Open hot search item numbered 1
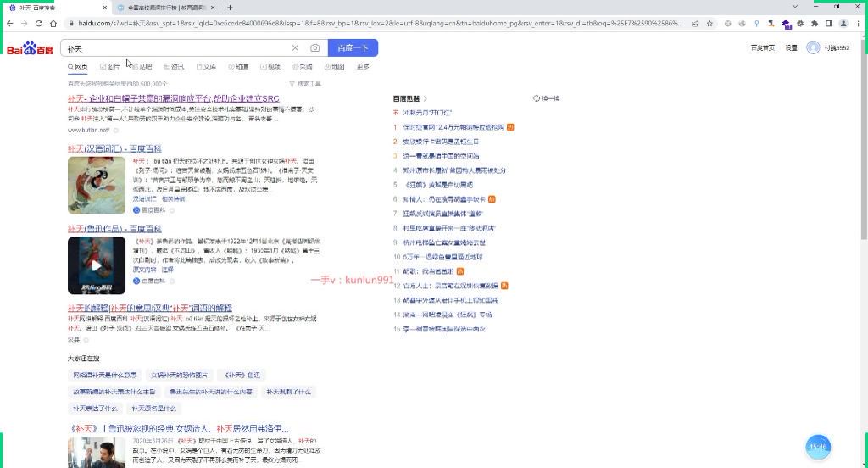 point(453,127)
